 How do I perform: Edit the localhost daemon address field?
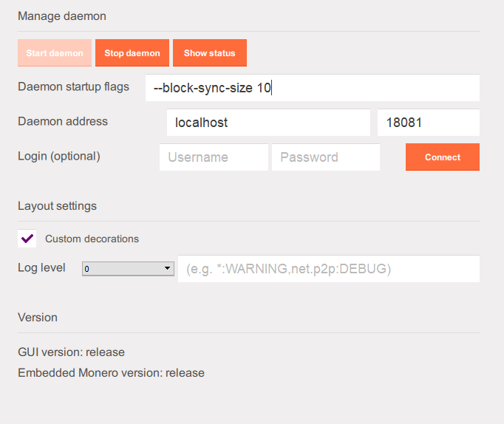[x=268, y=123]
